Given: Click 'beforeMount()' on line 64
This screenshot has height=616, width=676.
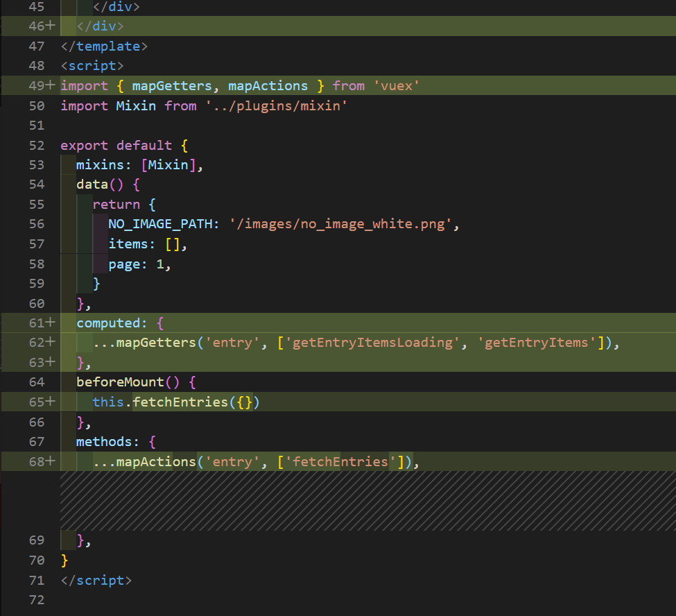Looking at the screenshot, I should (128, 382).
